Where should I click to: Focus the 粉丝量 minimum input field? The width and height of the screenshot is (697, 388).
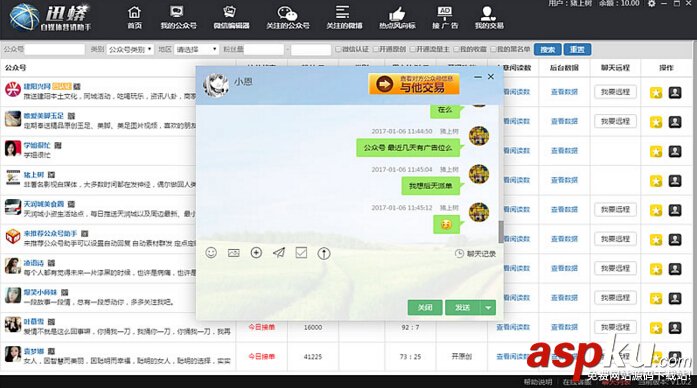click(x=264, y=49)
